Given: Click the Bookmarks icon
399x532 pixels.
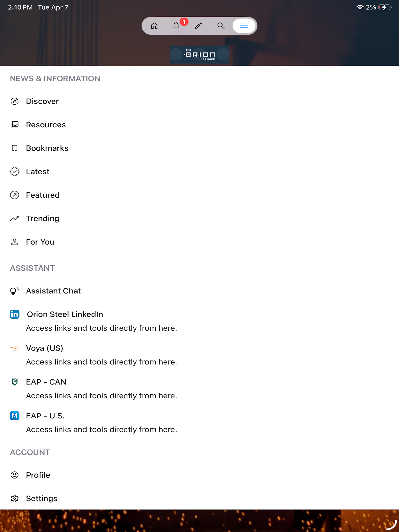Looking at the screenshot, I should tap(15, 148).
